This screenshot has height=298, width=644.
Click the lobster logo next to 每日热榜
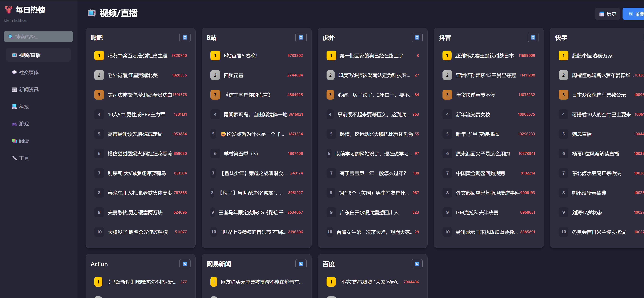pos(9,10)
